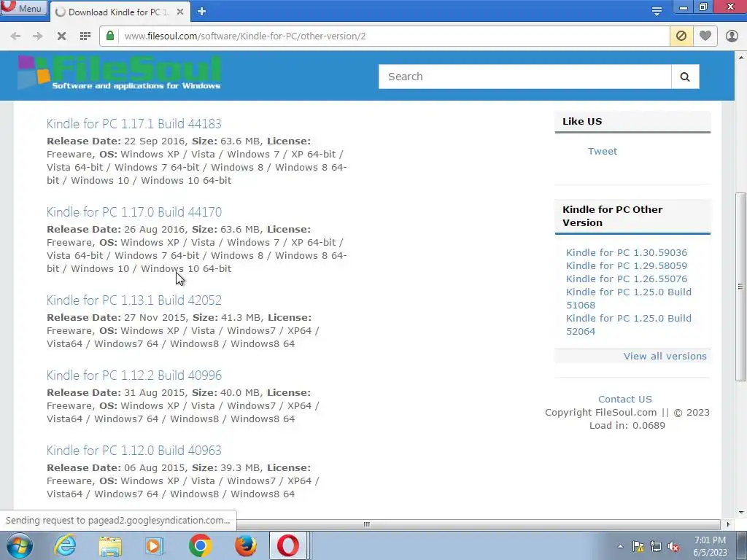Viewport: 747px width, 560px height.
Task: Open the ad blocker shield icon
Action: click(x=681, y=36)
